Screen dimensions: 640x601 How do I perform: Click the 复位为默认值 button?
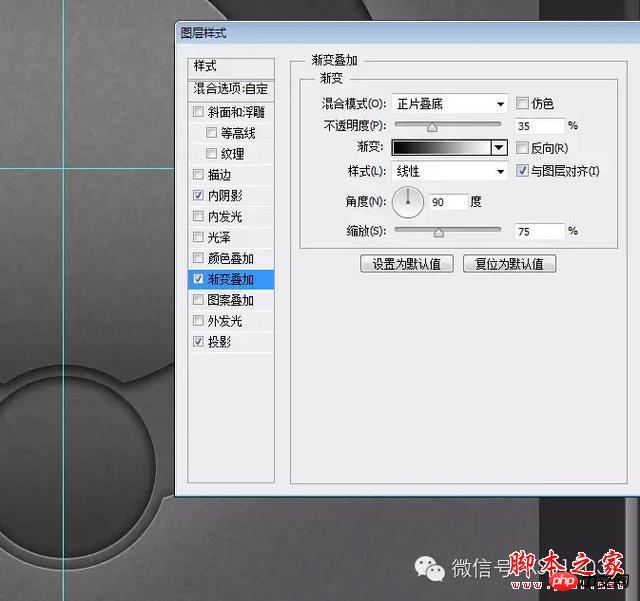(x=509, y=264)
